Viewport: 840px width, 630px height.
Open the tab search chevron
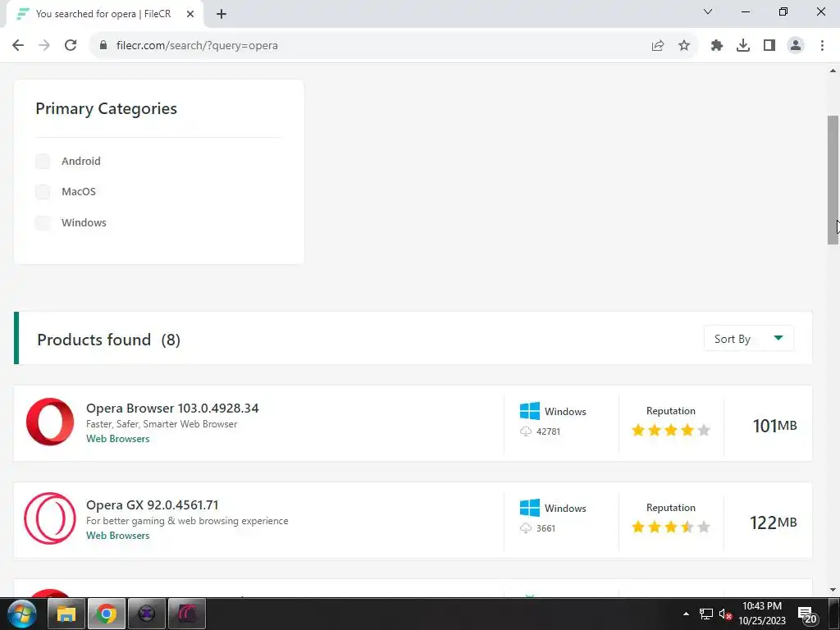(x=708, y=11)
